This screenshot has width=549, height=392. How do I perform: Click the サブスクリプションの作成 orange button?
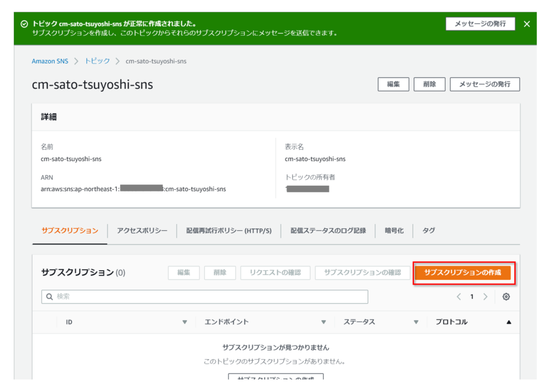463,273
